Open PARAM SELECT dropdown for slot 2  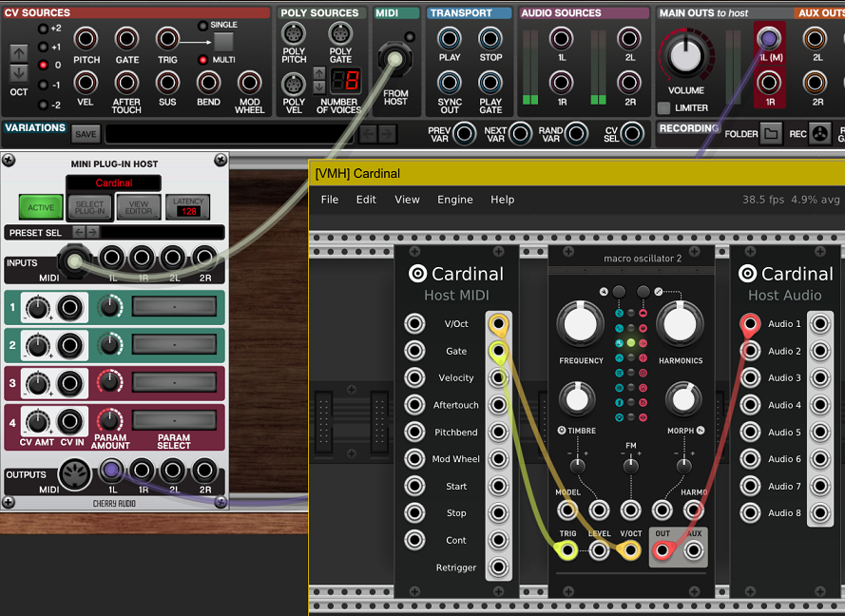174,345
